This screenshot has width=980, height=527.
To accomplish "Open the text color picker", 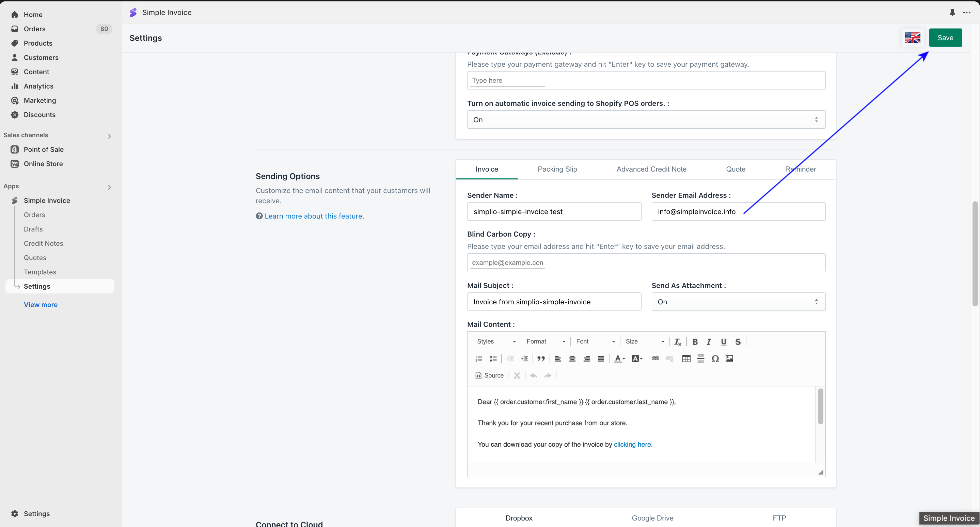I will (x=619, y=358).
